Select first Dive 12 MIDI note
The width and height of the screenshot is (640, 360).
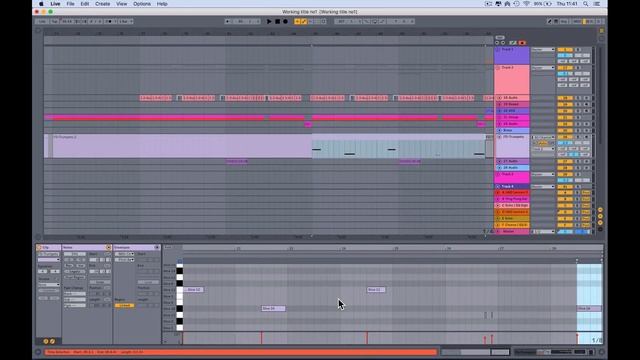pyautogui.click(x=193, y=290)
